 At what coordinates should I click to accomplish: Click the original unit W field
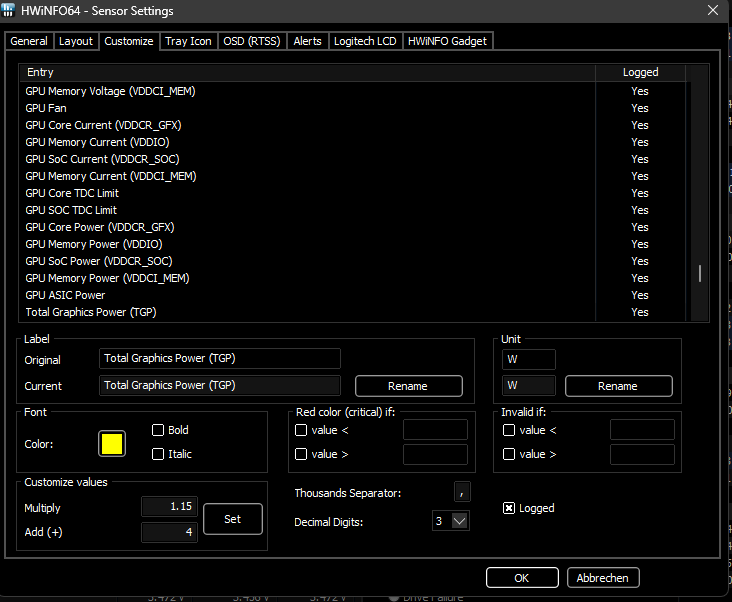point(528,359)
